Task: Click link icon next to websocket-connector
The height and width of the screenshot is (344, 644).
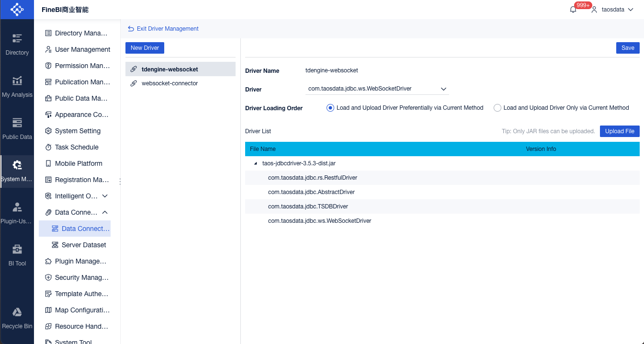Action: 134,83
